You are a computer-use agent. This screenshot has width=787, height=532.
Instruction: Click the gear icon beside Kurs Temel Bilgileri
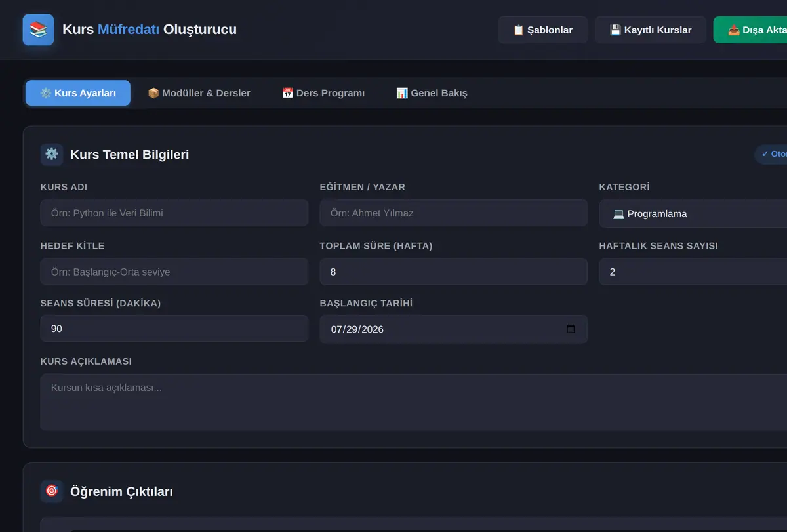52,155
